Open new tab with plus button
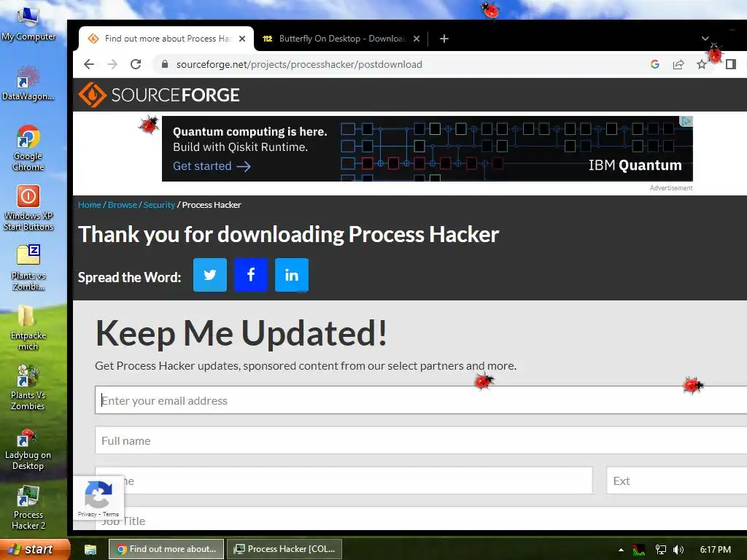The image size is (747, 560). point(444,39)
